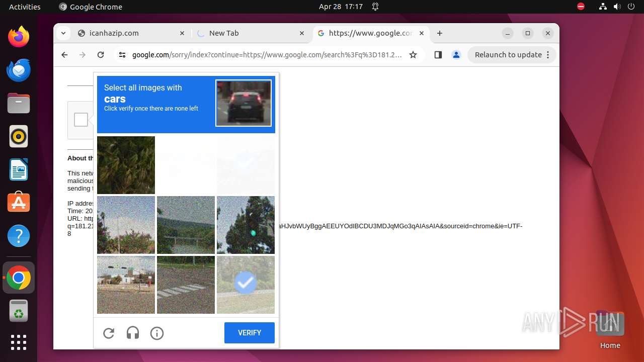Select the hillside guardrail captcha tile
The width and height of the screenshot is (644, 362).
point(186,225)
